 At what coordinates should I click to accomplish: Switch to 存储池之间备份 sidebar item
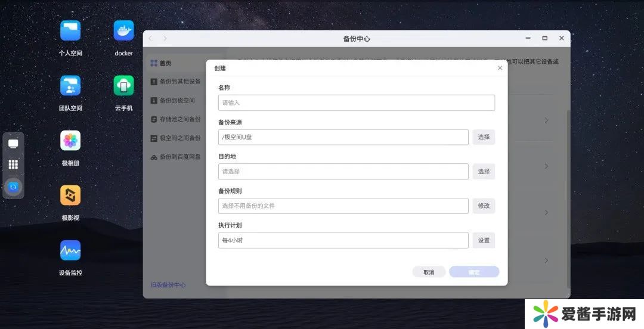(179, 119)
